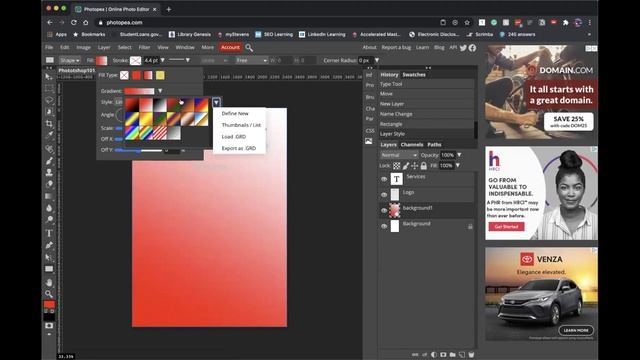Screen dimensions: 640x360
Task: Hide the Background layer
Action: click(x=384, y=226)
